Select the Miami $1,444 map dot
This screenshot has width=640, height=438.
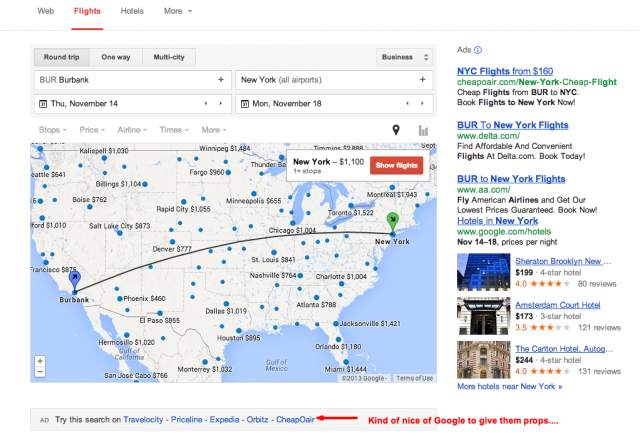coord(346,362)
